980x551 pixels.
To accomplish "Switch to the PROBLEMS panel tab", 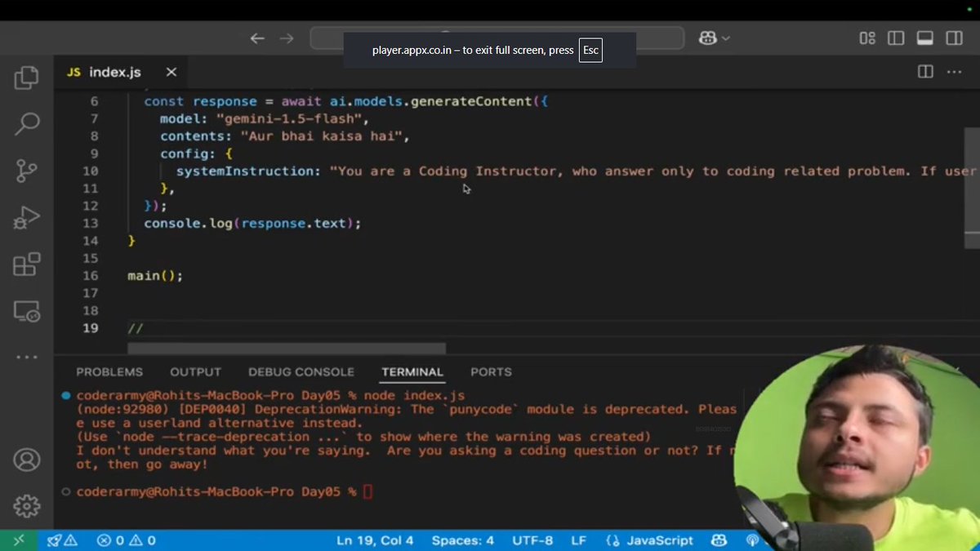I will (109, 371).
